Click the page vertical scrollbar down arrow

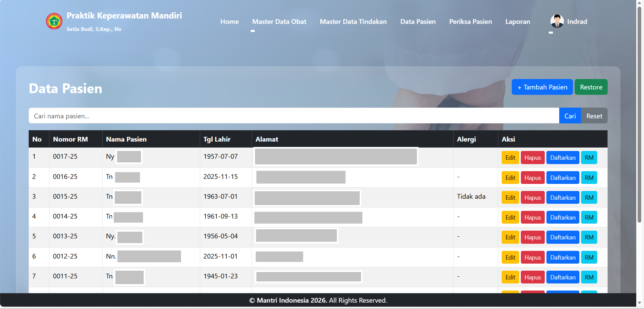coord(640,303)
